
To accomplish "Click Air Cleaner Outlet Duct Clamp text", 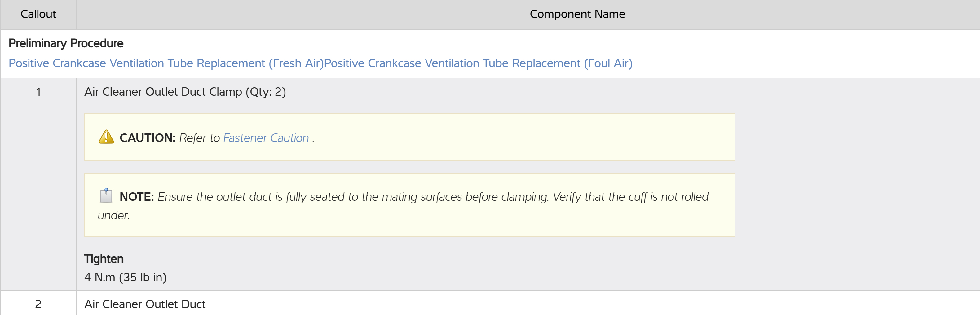I will [163, 92].
